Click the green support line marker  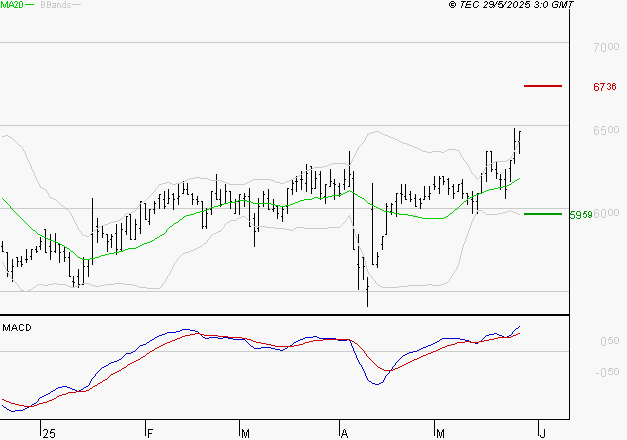(x=543, y=214)
